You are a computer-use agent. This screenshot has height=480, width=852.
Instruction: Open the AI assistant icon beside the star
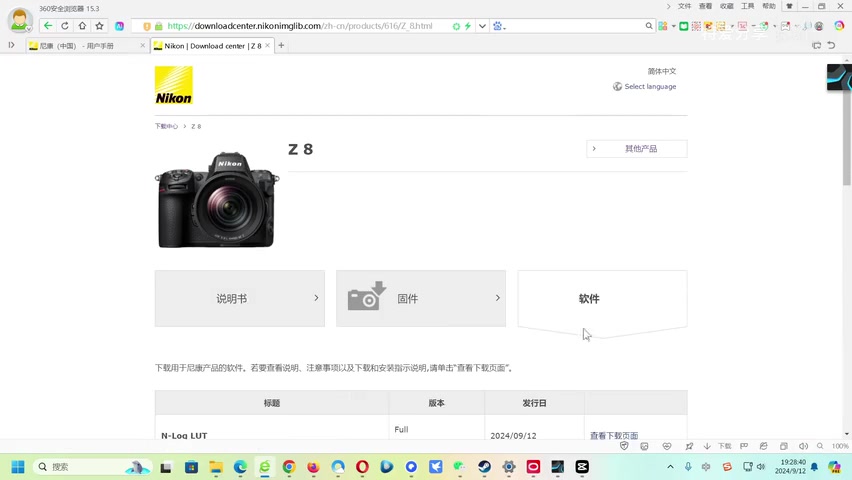(x=120, y=26)
